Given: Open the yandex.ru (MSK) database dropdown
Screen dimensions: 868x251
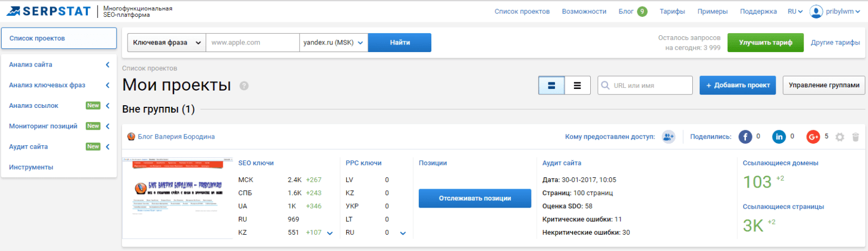Looking at the screenshot, I should (x=334, y=42).
